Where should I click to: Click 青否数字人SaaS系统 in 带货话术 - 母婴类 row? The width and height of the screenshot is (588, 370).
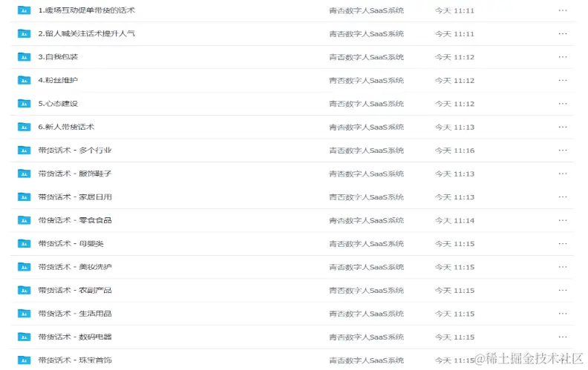pyautogui.click(x=366, y=243)
